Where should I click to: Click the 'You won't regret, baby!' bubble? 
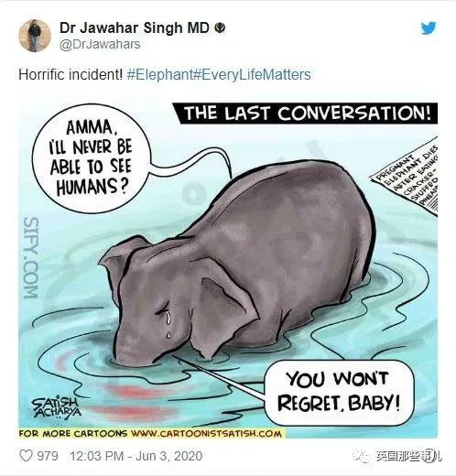coord(339,393)
